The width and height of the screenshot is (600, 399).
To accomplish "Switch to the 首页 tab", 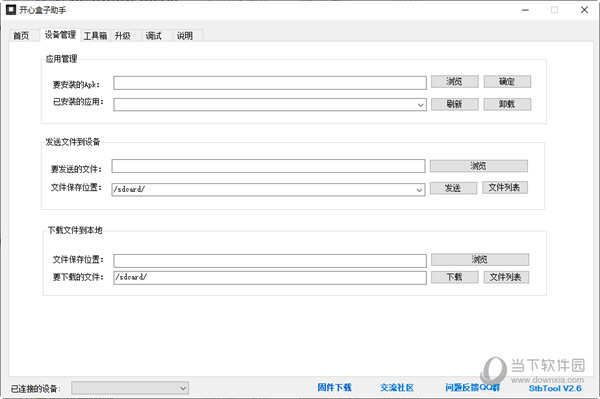I will pos(21,36).
